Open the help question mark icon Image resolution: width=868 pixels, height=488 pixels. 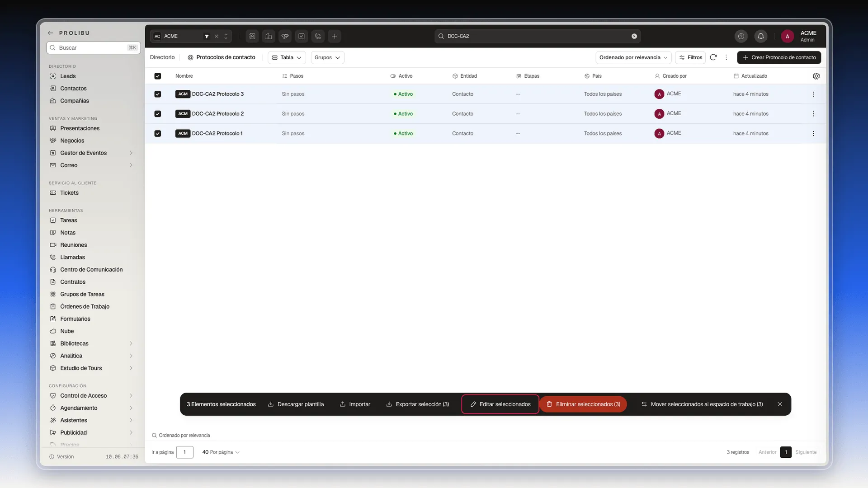(x=741, y=36)
